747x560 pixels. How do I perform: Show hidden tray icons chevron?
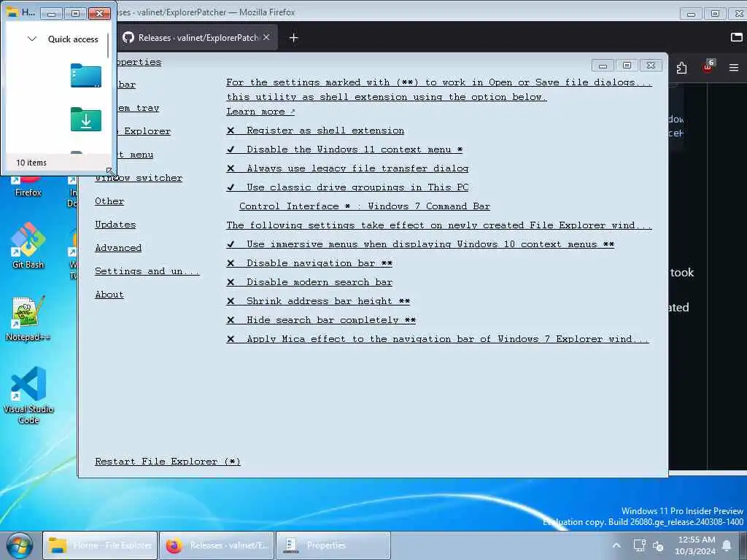[x=616, y=545]
